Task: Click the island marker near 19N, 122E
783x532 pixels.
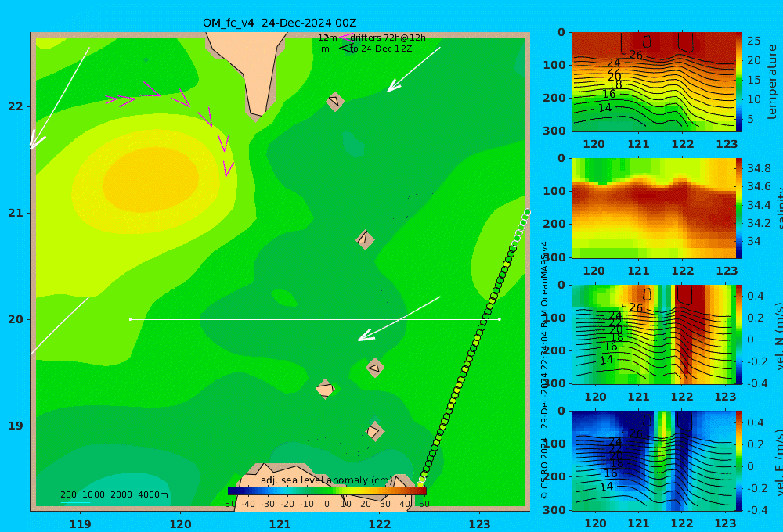Action: click(374, 431)
